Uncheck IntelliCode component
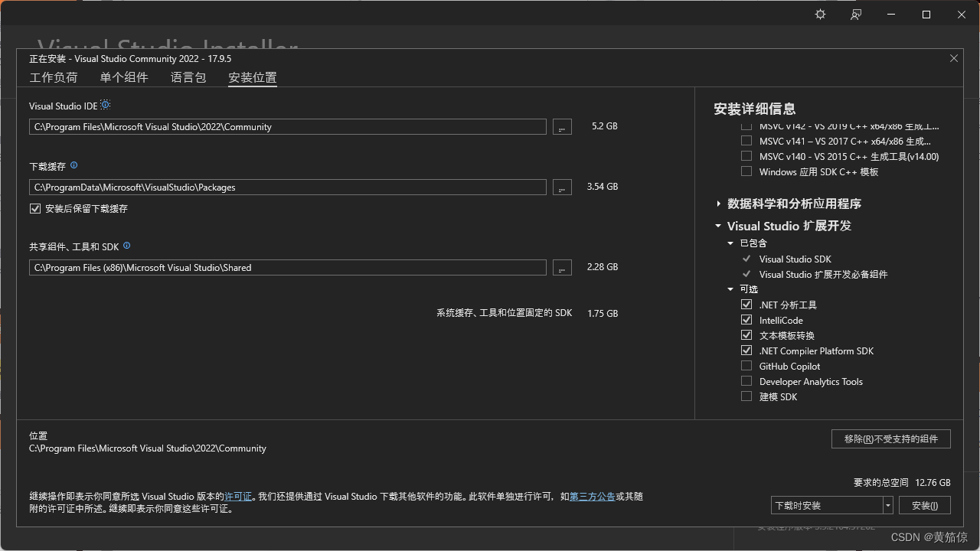 746,320
